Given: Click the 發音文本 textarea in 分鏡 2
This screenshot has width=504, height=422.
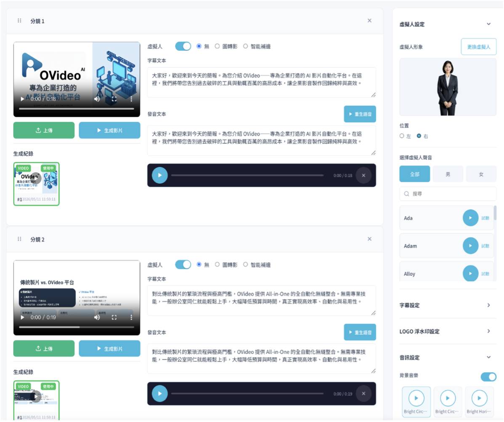Looking at the screenshot, I should click(261, 358).
